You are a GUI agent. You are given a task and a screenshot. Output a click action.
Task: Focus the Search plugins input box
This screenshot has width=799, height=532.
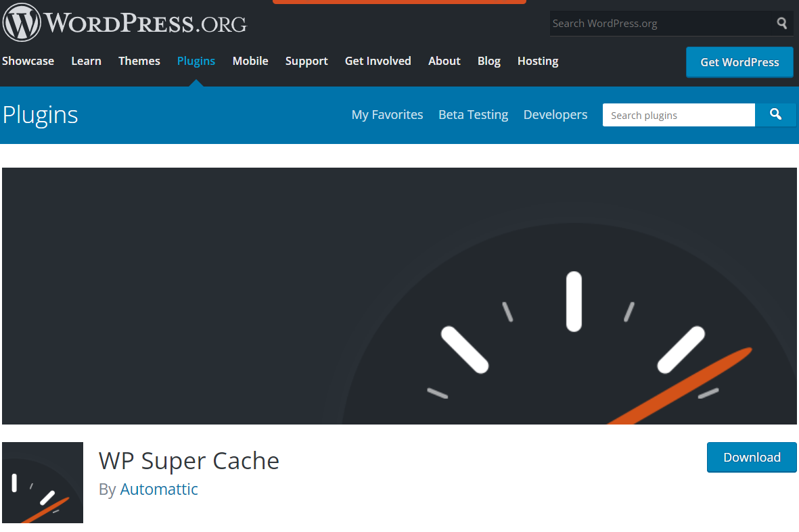[x=678, y=115]
